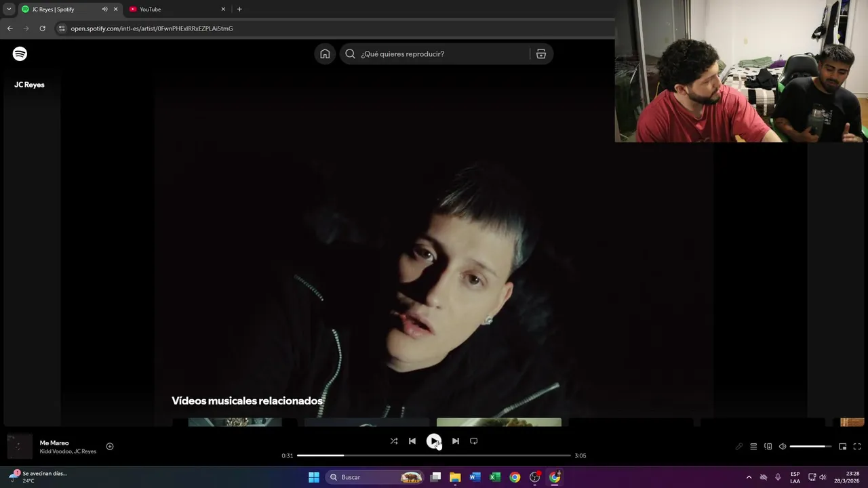Click the search magnifier icon
The width and height of the screenshot is (868, 488).
pos(350,54)
